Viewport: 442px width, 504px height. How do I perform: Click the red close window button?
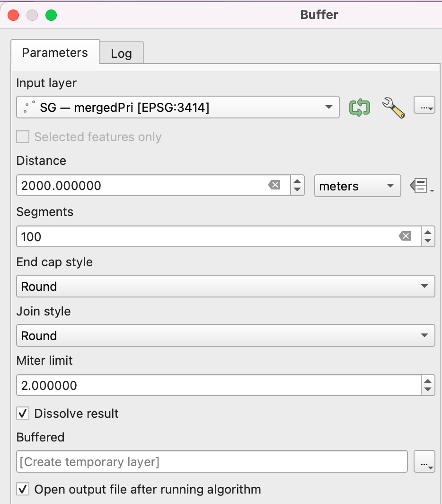coord(14,15)
